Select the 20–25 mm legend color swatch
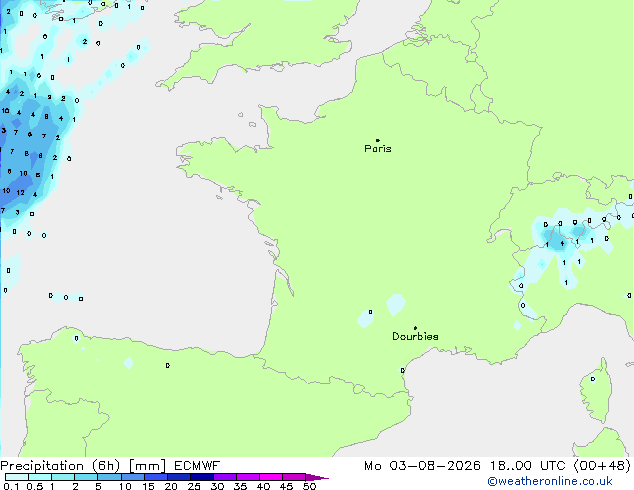This screenshot has height=490, width=634. (x=179, y=477)
